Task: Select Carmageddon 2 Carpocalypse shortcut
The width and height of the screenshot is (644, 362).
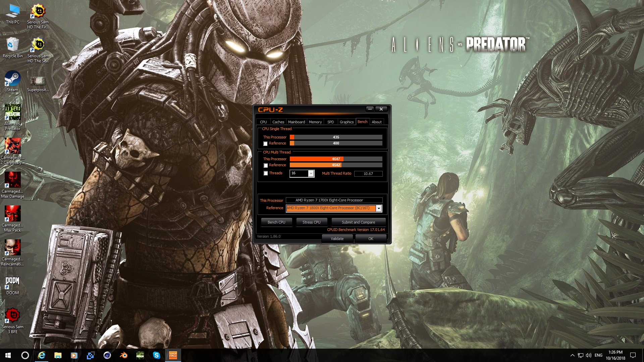Action: point(13,151)
